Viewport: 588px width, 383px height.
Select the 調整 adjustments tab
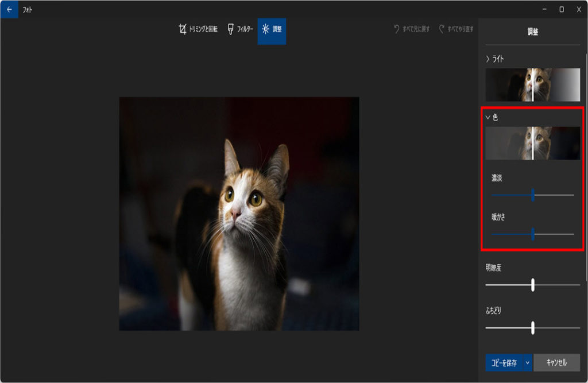pos(272,29)
